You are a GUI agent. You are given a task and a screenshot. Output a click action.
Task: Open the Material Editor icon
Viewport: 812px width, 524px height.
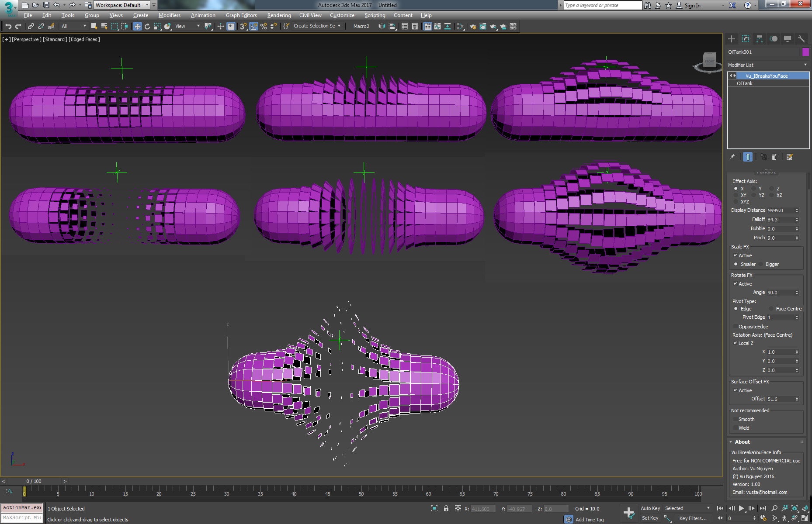pyautogui.click(x=460, y=26)
